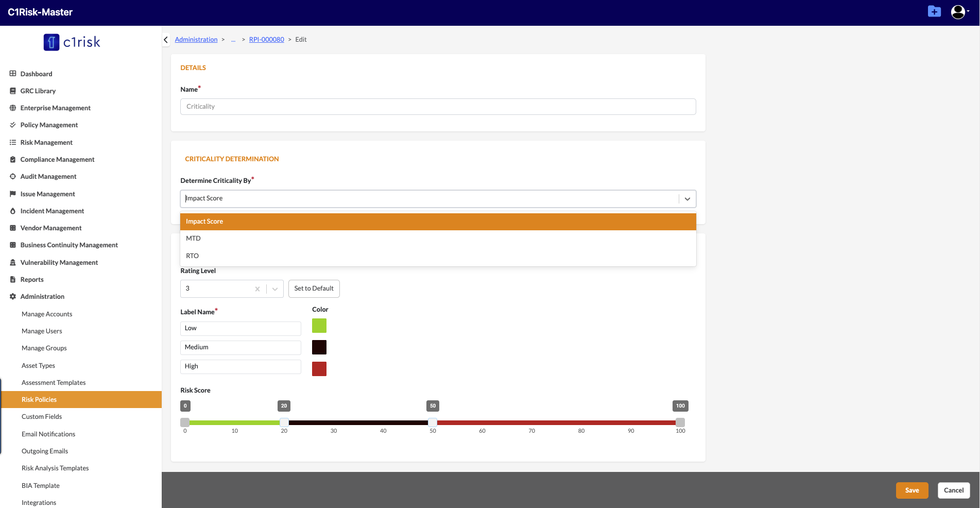980x508 pixels.
Task: Select Risk Policies in sidebar
Action: pos(81,399)
